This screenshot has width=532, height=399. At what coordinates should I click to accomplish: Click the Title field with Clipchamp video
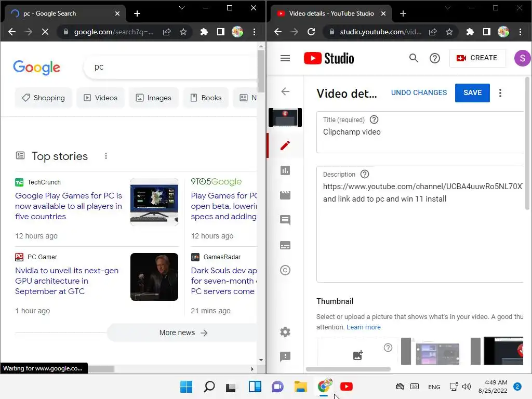(x=420, y=132)
